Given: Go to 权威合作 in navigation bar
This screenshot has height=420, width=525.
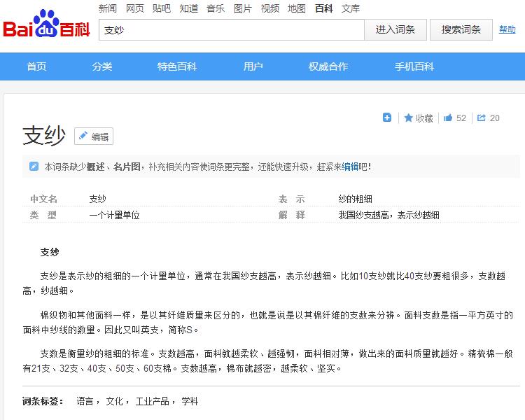Looking at the screenshot, I should tap(328, 66).
